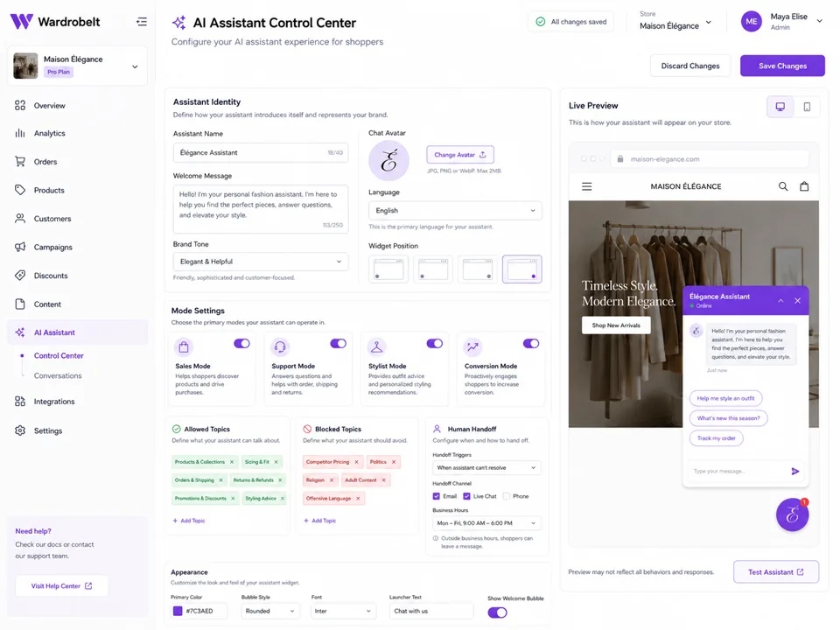Viewport: 840px width, 630px height.
Task: Click Launcher Text input field
Action: point(431,611)
